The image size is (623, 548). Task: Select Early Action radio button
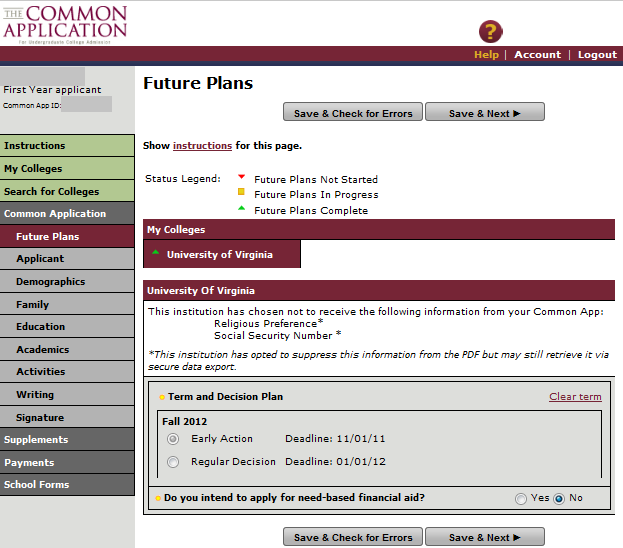coord(173,439)
